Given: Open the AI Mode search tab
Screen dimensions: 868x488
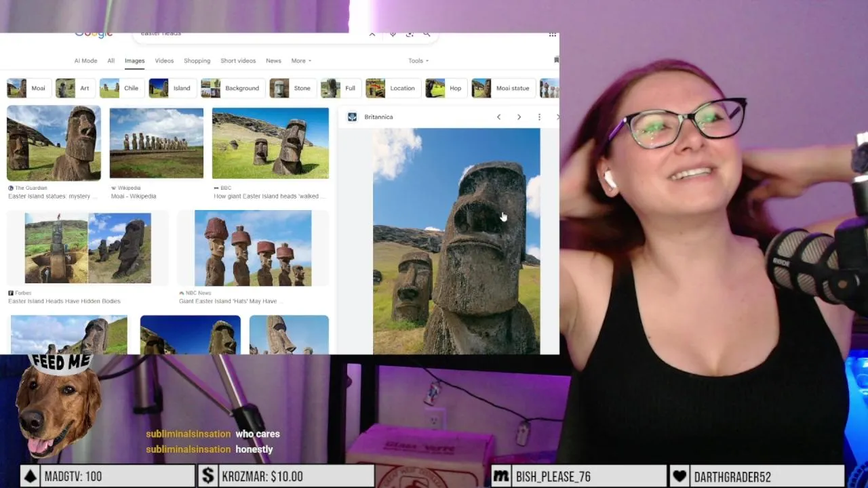Looking at the screenshot, I should click(85, 61).
